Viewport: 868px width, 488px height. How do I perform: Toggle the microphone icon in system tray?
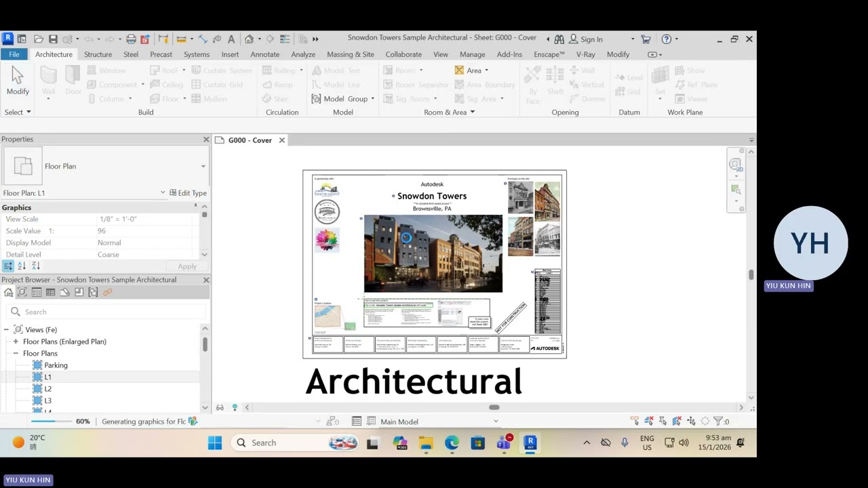click(625, 443)
